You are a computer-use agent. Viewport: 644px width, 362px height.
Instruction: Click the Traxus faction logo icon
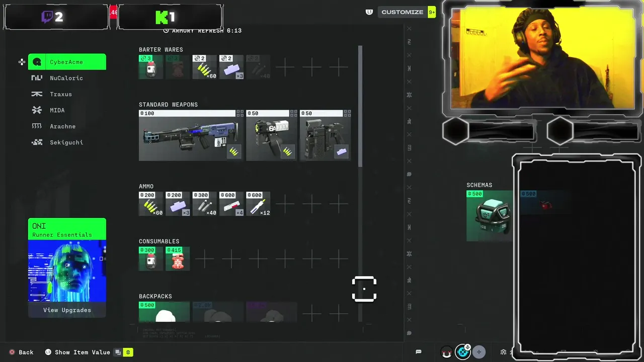click(37, 94)
